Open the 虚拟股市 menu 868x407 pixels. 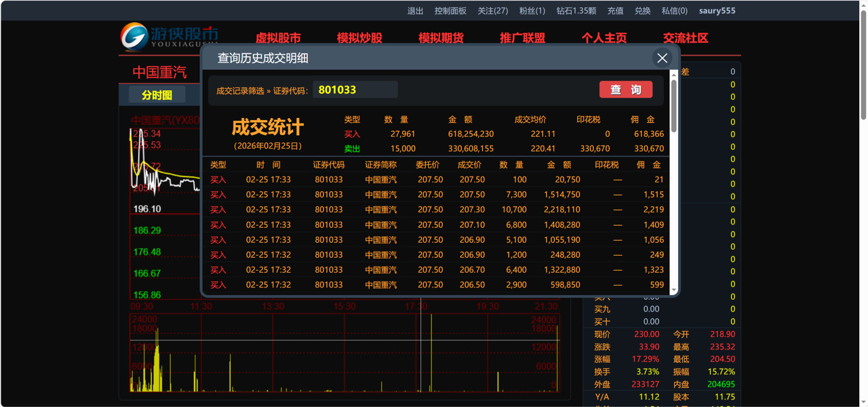pos(278,38)
